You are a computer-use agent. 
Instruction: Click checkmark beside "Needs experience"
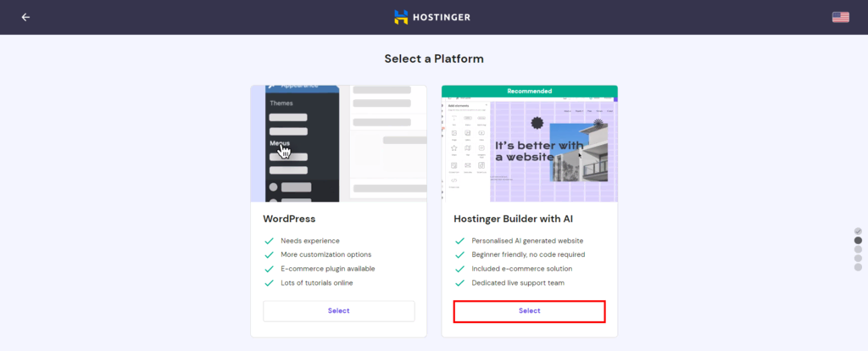click(269, 241)
